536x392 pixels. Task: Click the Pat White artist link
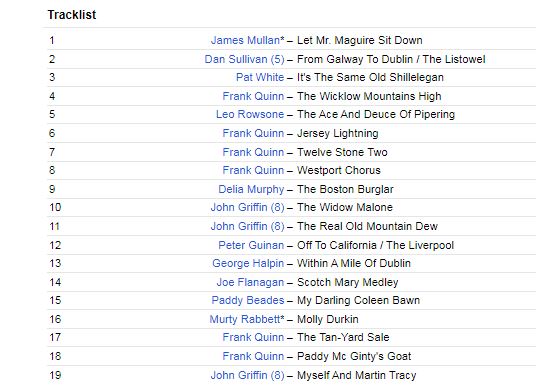pos(260,77)
